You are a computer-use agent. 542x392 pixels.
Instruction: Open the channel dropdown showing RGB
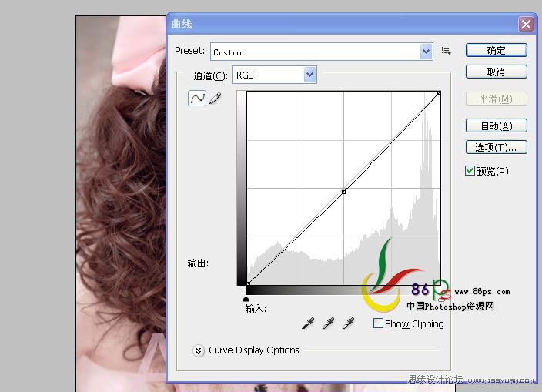pos(274,75)
